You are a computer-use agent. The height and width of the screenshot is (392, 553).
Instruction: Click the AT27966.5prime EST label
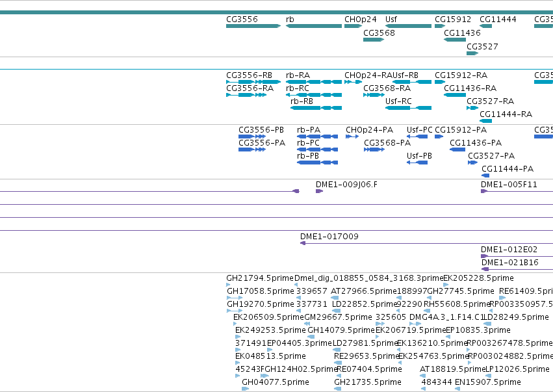pos(364,291)
